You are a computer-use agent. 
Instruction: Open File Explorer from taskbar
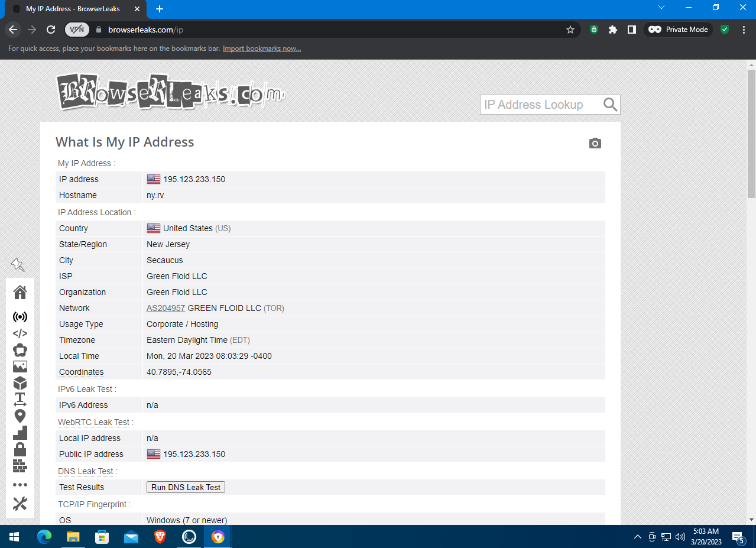[x=73, y=537]
